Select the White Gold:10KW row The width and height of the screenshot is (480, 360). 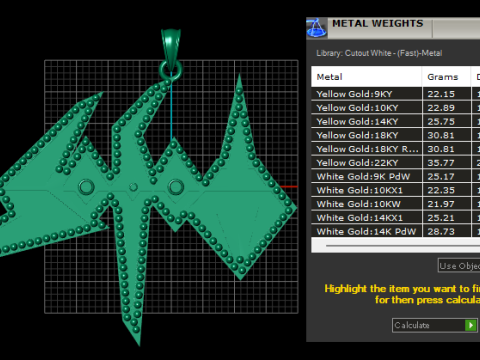[396, 204]
